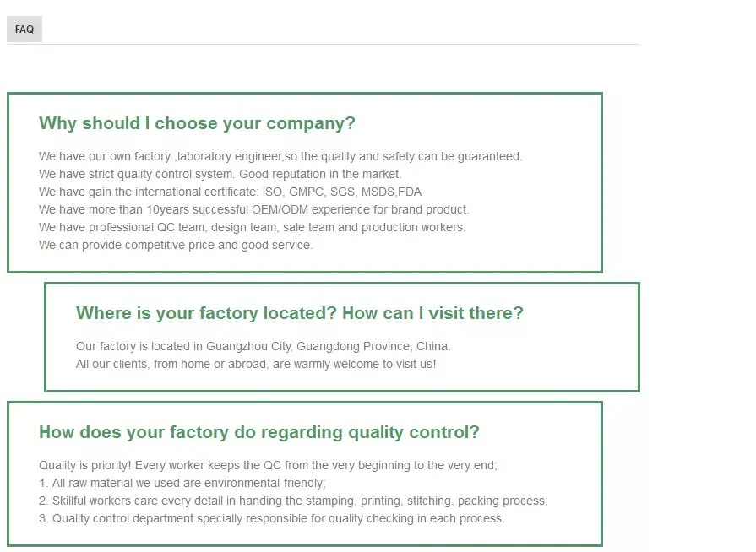The image size is (756, 552).
Task: Click the heading "Why should I choose your company?"
Action: [197, 123]
